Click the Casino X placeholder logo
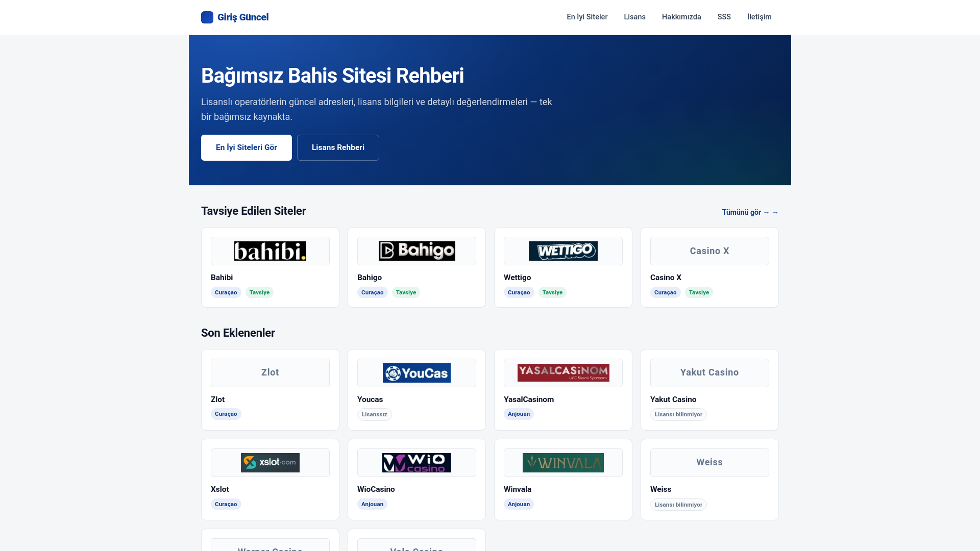This screenshot has width=980, height=551. click(x=709, y=251)
